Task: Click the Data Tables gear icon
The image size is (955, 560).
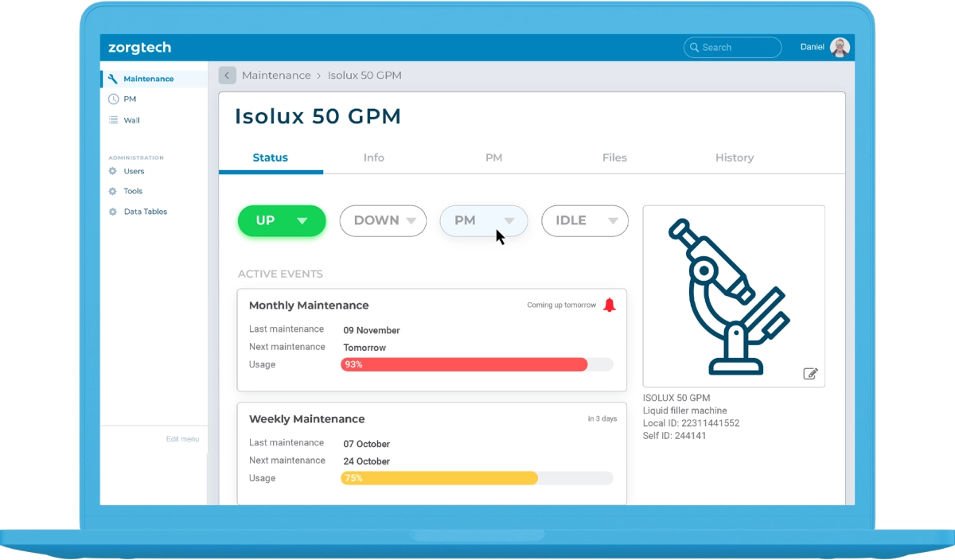Action: pos(112,212)
